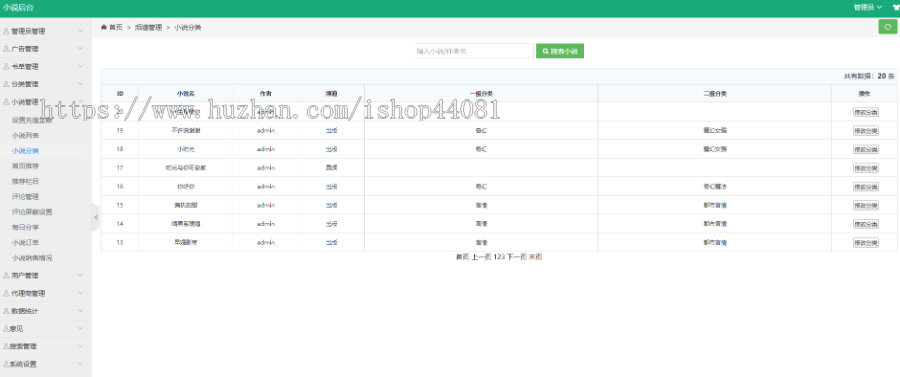This screenshot has height=377, width=900.
Task: Click the home icon in the breadcrumb
Action: point(103,27)
